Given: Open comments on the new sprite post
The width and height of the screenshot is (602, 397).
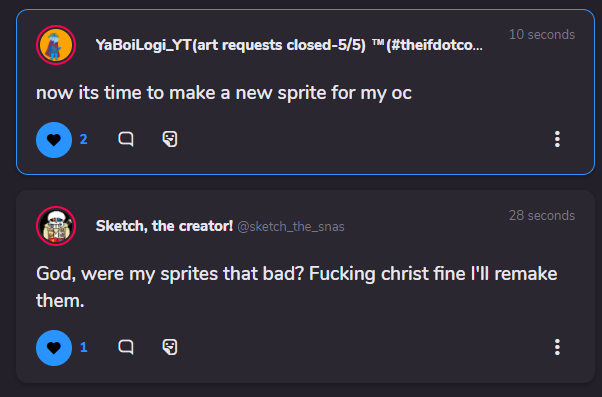Looking at the screenshot, I should [x=126, y=139].
